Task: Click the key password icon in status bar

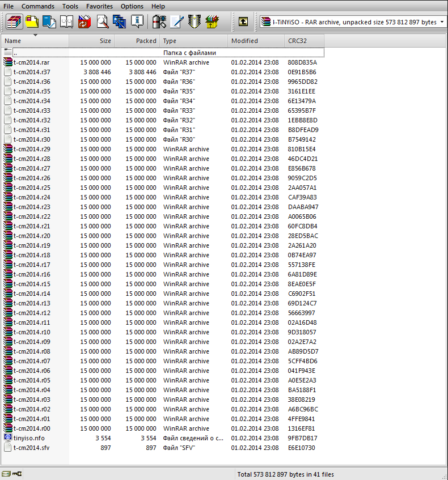Action: tap(17, 474)
